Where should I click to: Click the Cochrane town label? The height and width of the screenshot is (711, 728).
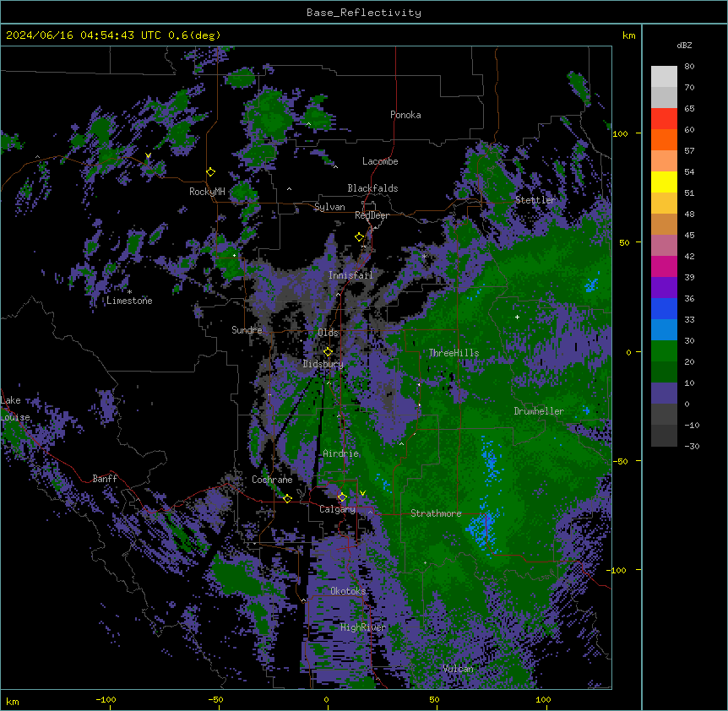pyautogui.click(x=272, y=480)
